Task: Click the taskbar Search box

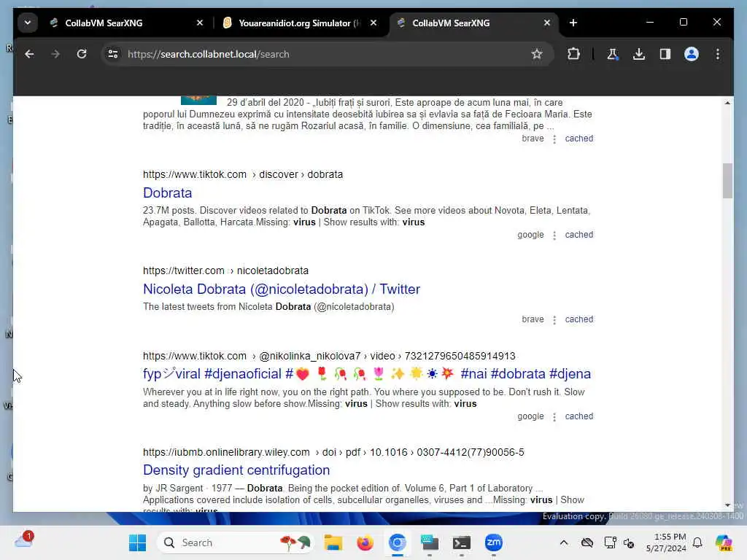Action: 236,542
